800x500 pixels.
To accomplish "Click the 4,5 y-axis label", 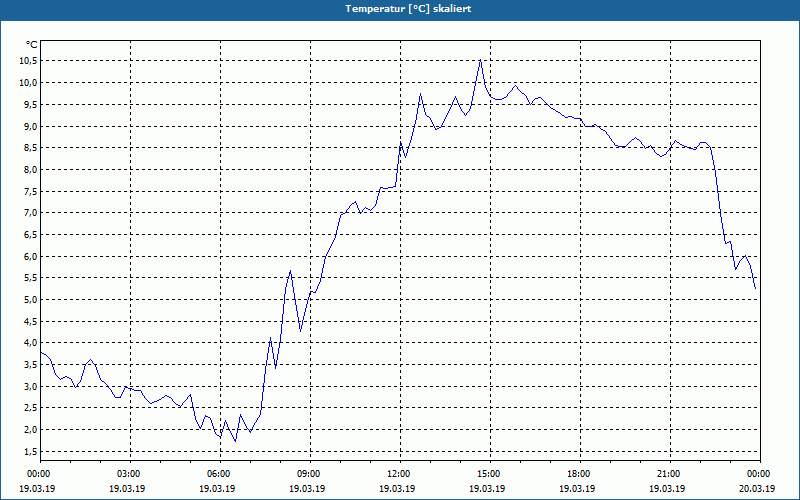I will 30,321.
